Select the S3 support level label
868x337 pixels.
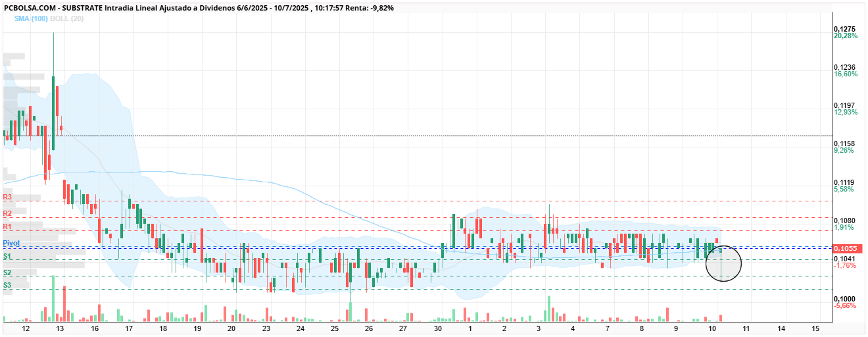coord(7,285)
